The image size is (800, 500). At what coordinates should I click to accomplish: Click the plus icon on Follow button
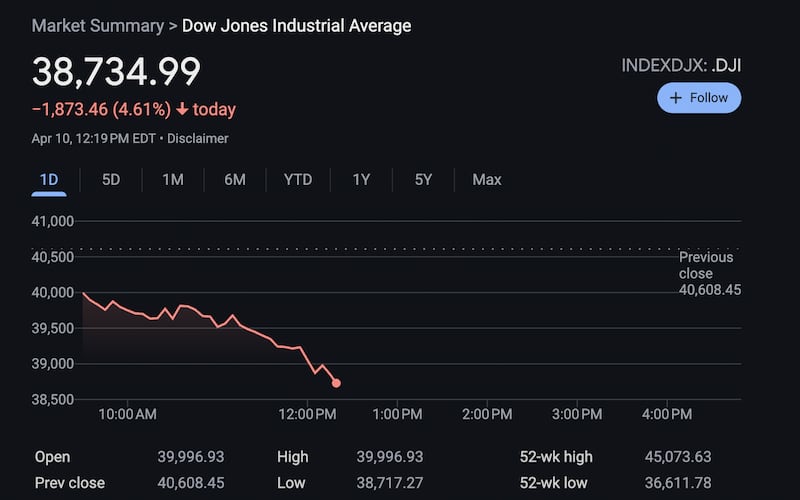(676, 98)
